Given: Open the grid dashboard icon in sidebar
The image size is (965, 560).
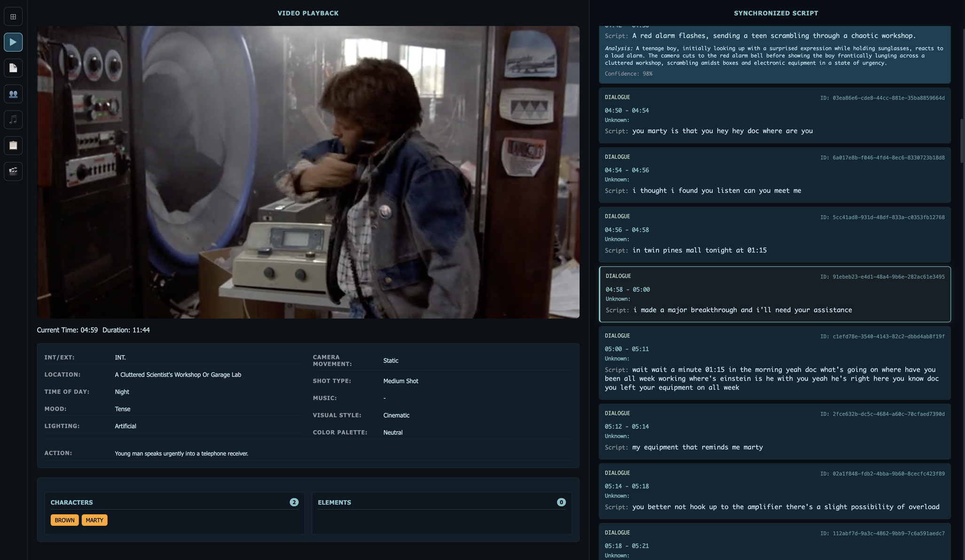Looking at the screenshot, I should [x=13, y=16].
